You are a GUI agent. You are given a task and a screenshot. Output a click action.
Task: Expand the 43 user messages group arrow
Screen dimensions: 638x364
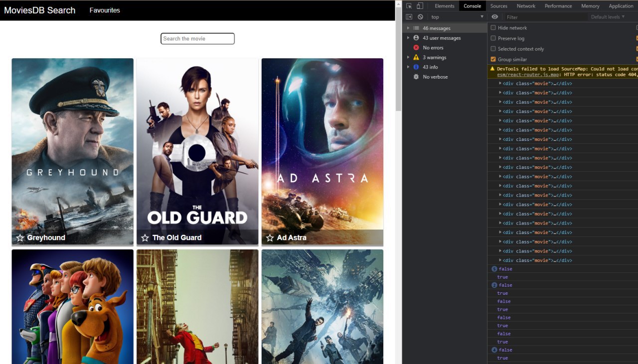tap(408, 38)
